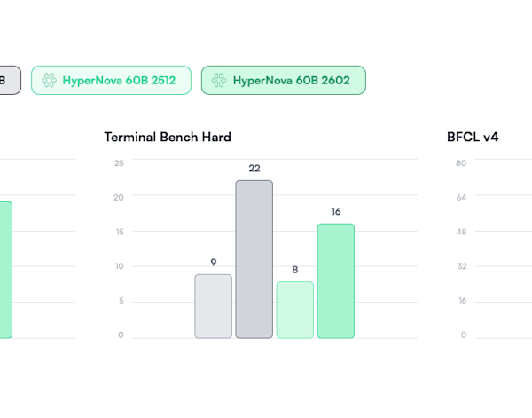532x418 pixels.
Task: Toggle the HyperNova 60B 2602 legend chip
Action: pyautogui.click(x=283, y=81)
